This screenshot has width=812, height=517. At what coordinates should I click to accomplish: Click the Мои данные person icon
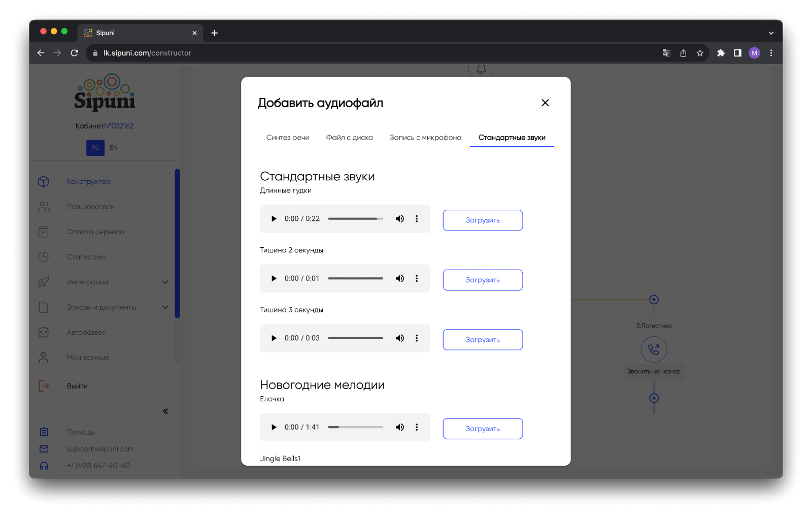[44, 358]
